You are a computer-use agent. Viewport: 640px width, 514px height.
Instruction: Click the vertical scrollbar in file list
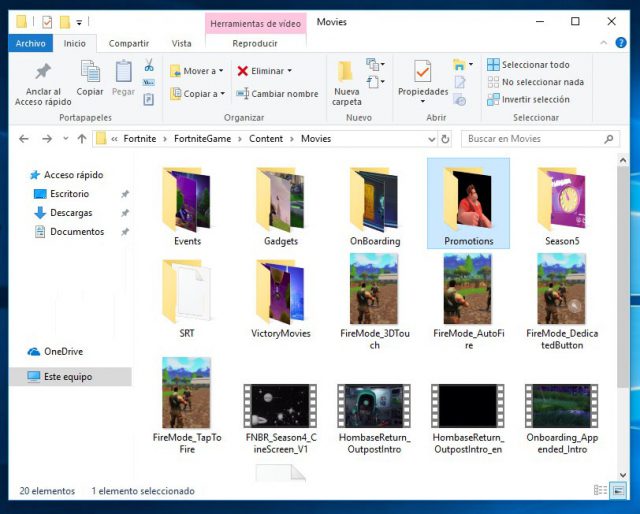[x=623, y=300]
